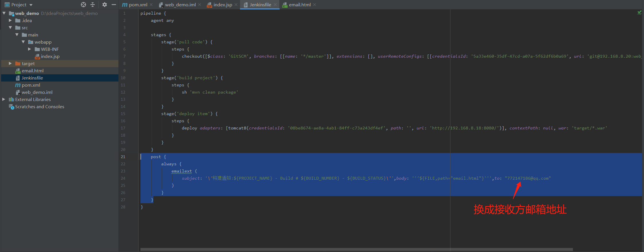
Task: Click the green inspection checkmark indicator
Action: coord(639,13)
